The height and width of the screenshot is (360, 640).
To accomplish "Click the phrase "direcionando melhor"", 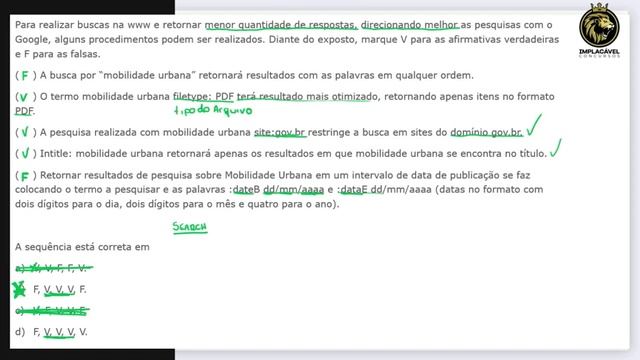I will pyautogui.click(x=410, y=25).
